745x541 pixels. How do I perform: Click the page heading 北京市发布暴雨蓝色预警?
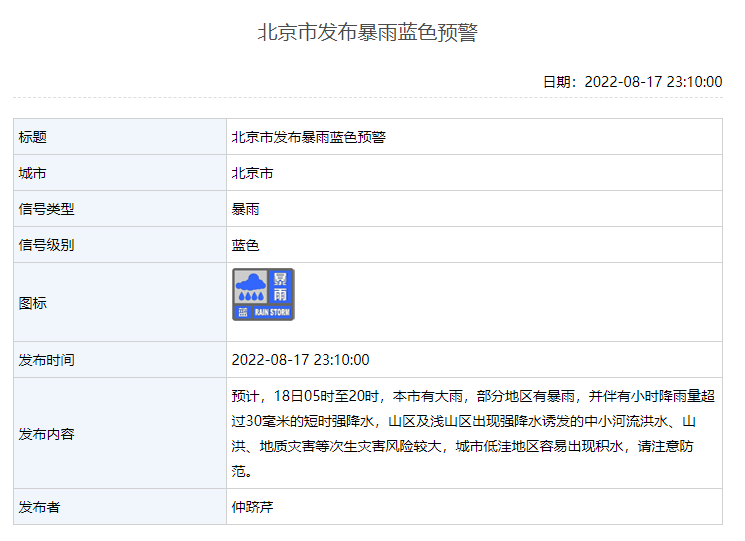click(368, 32)
